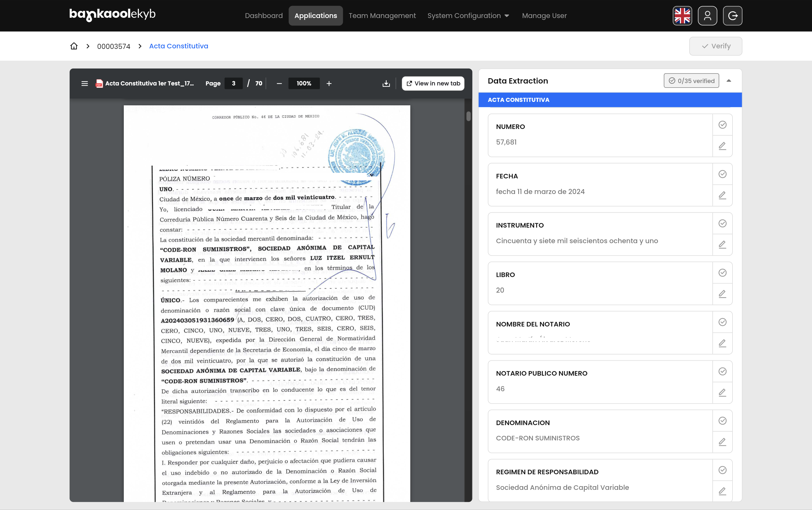This screenshot has width=812, height=510.
Task: Click the 0/35 verified status badge
Action: [691, 81]
